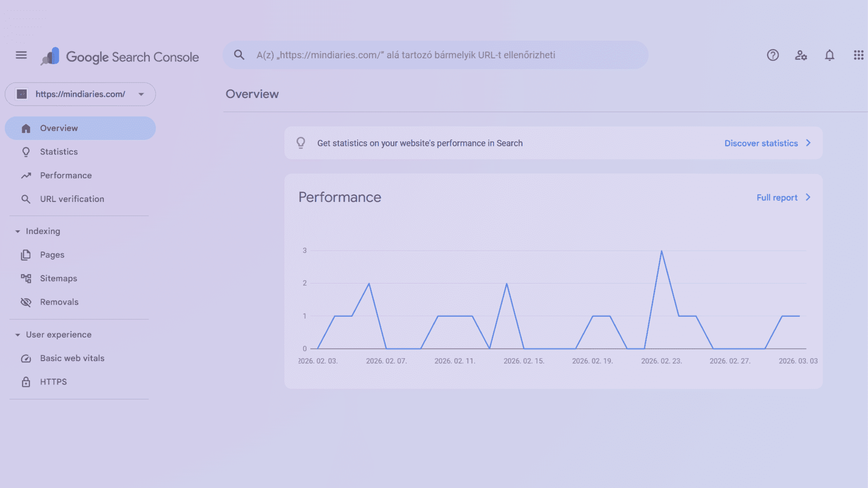Click the chevron next to Full report

coord(808,197)
